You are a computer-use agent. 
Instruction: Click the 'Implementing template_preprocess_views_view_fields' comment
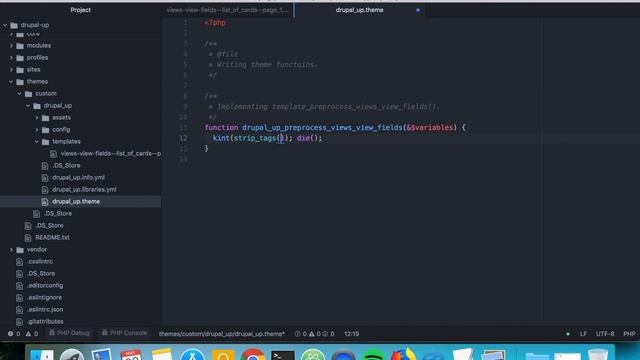[x=328, y=107]
